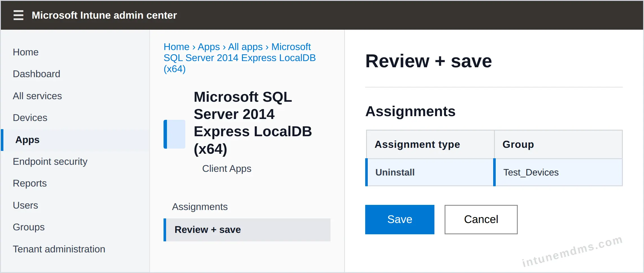Open Groups in the sidebar
Viewport: 644px width, 273px height.
[x=29, y=227]
